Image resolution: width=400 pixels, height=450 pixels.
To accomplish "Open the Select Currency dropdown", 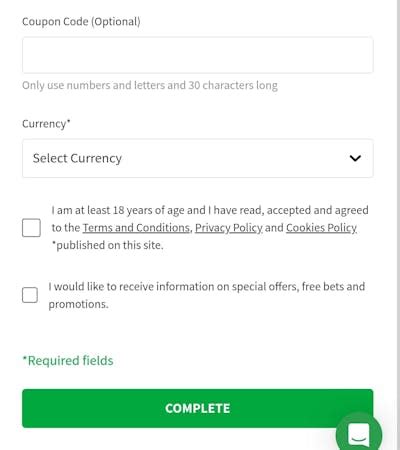I will (198, 158).
